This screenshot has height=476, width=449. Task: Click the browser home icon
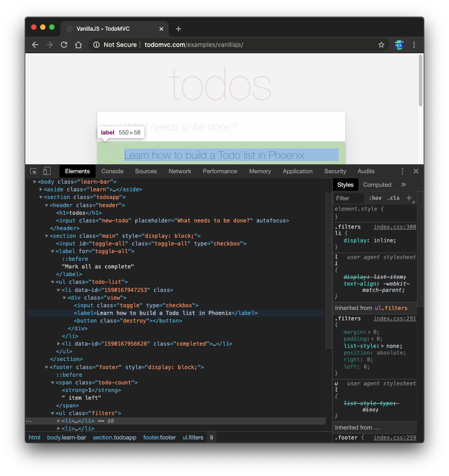point(78,45)
